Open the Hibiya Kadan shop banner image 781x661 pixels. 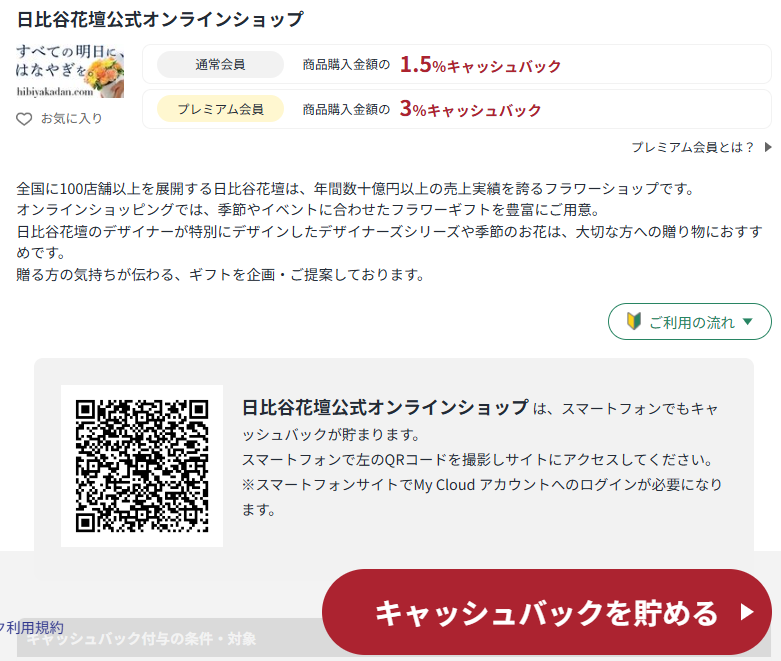[x=70, y=70]
